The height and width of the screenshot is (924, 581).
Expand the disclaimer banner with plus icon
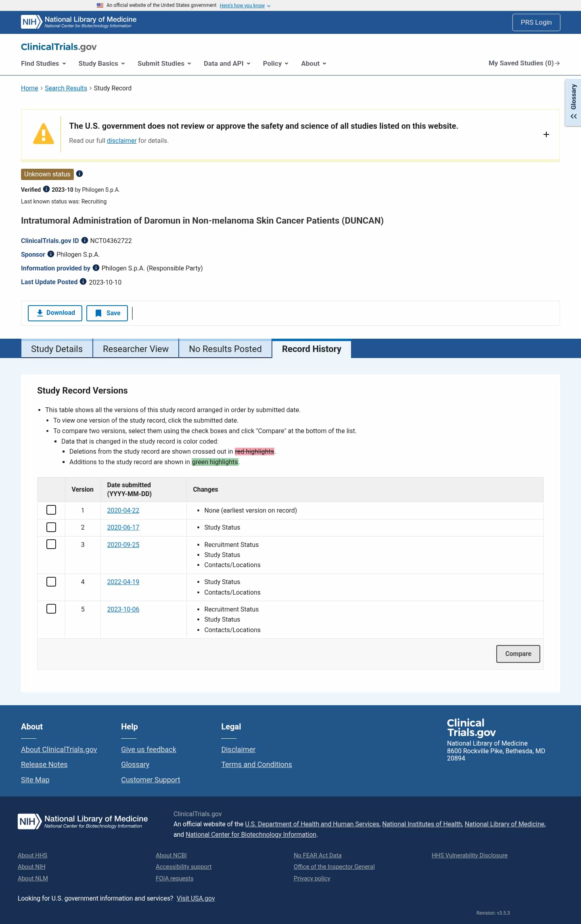[546, 134]
